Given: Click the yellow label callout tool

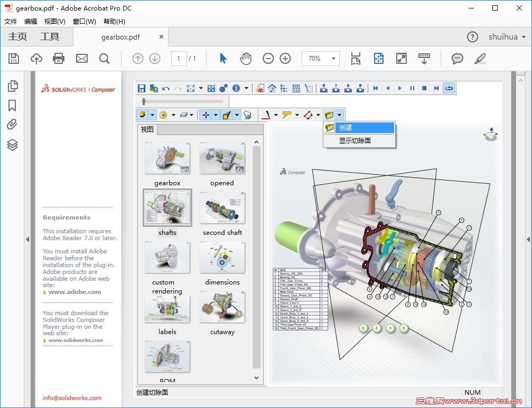Looking at the screenshot, I should click(x=287, y=115).
